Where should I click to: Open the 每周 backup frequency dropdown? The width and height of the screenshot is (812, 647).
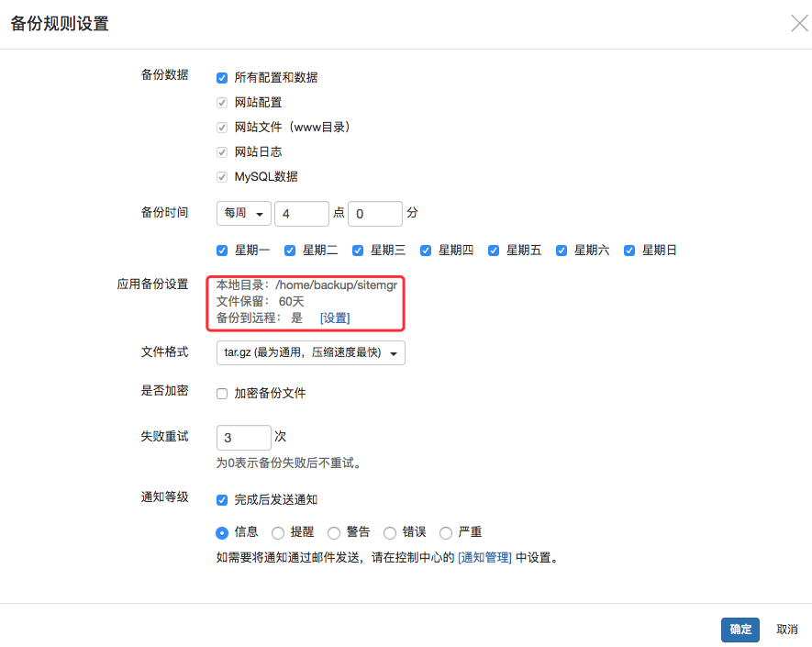tap(244, 214)
